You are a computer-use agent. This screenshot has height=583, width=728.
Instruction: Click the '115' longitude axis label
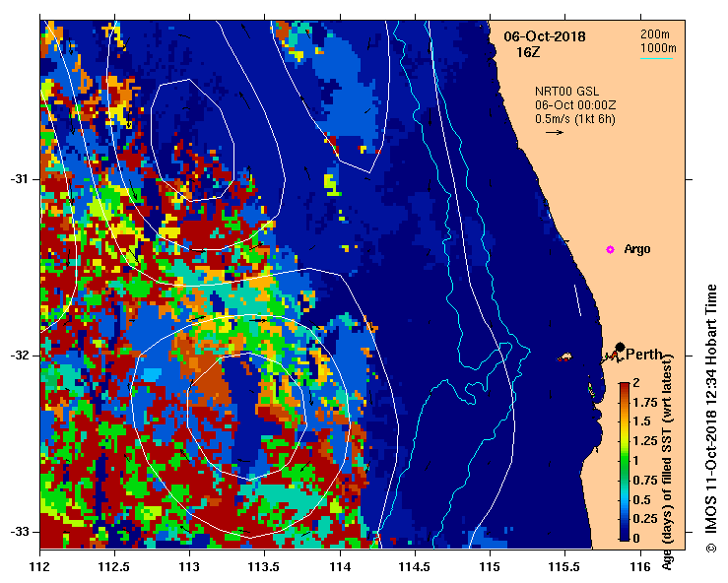point(490,567)
